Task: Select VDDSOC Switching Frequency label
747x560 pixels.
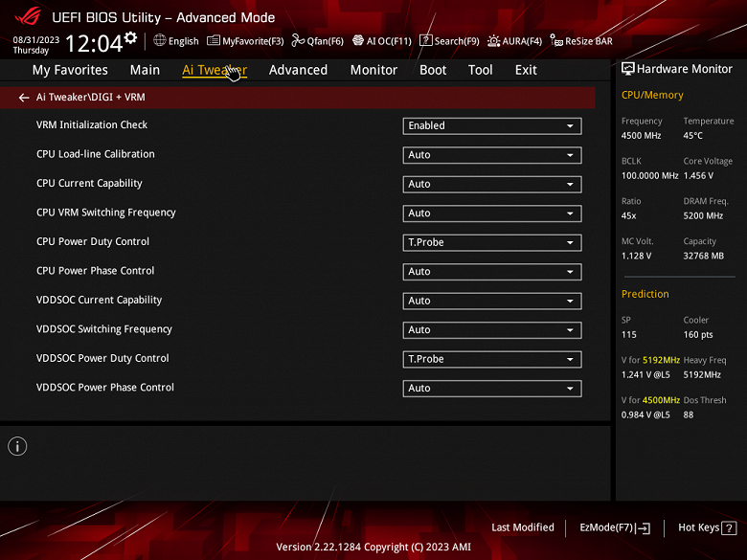Action: 103,329
